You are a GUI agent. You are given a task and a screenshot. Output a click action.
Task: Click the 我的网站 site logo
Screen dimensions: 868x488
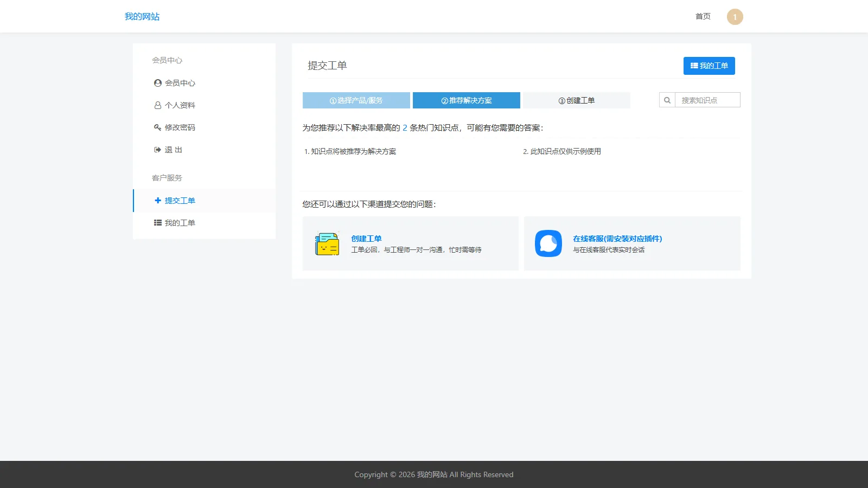point(142,16)
